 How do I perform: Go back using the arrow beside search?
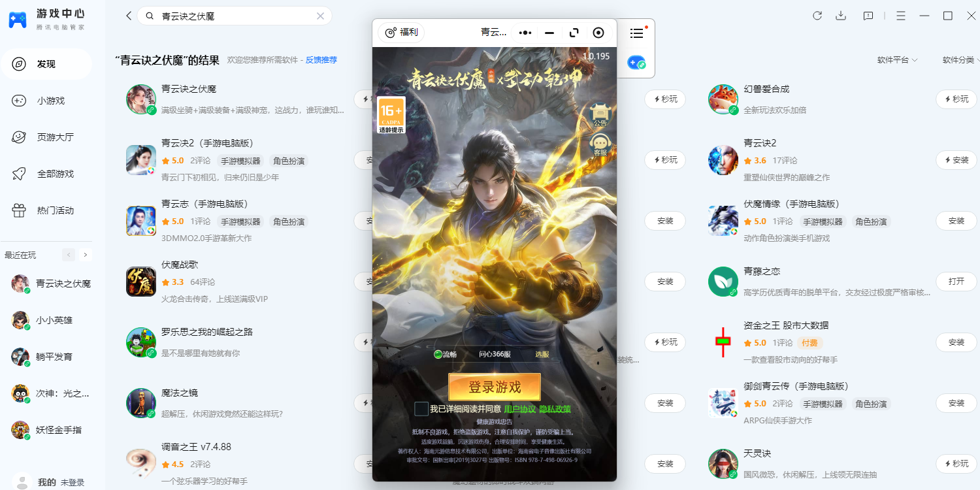129,16
